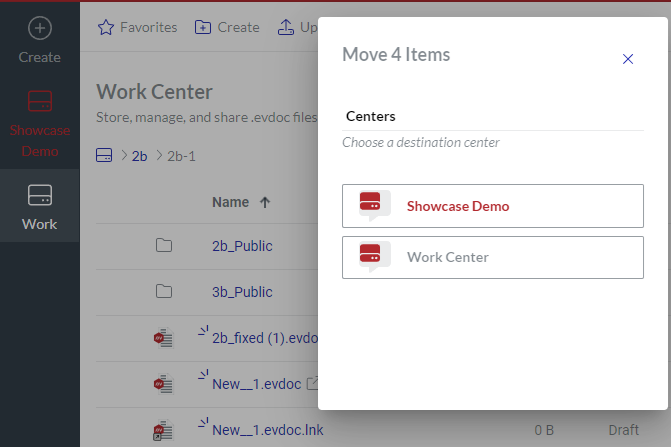
Task: Toggle Name sort ascending arrow
Action: 265,202
